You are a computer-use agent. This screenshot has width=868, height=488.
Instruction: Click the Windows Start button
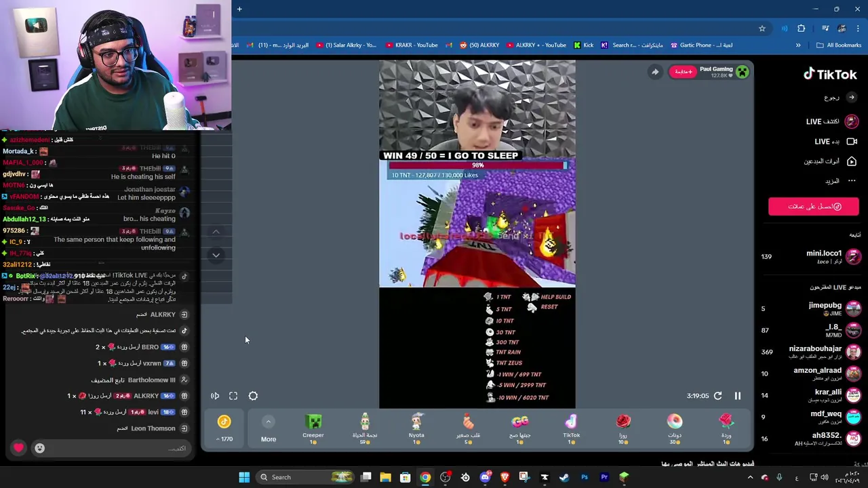pos(244,477)
